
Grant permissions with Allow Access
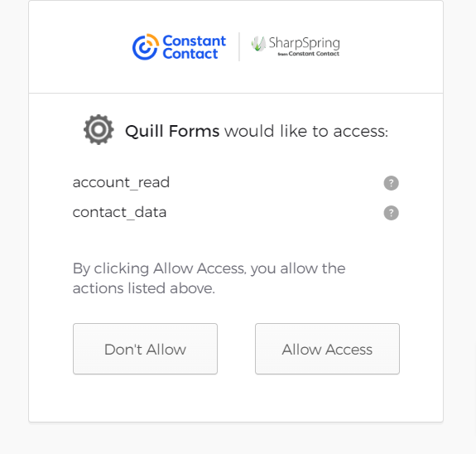327,349
